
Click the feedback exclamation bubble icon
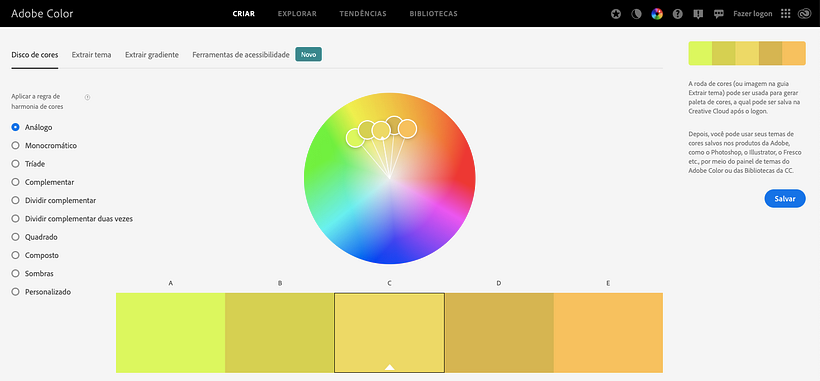point(698,14)
